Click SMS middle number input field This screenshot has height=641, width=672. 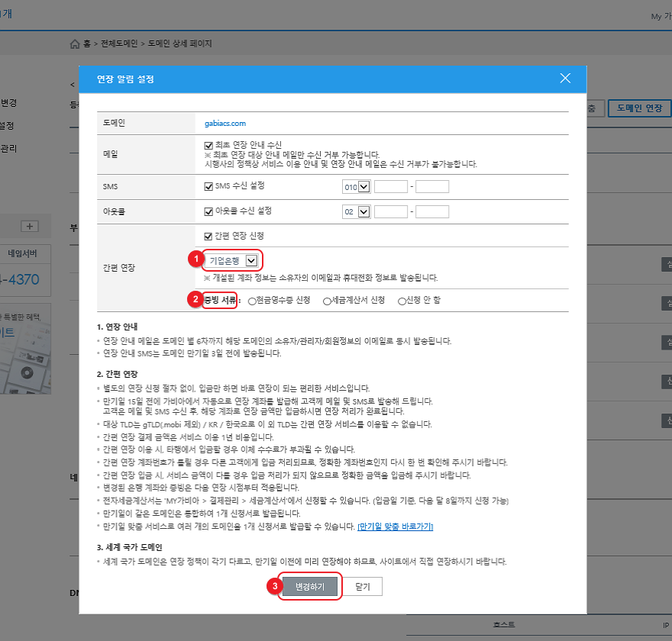click(x=390, y=187)
